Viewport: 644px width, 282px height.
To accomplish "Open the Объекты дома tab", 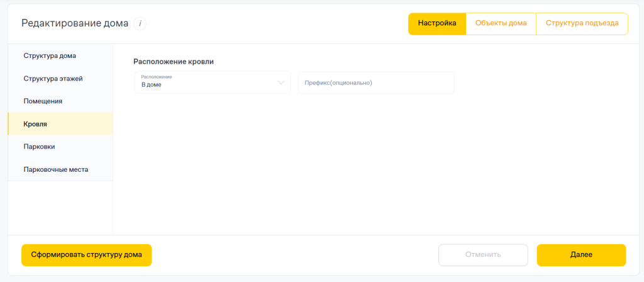I will point(501,23).
